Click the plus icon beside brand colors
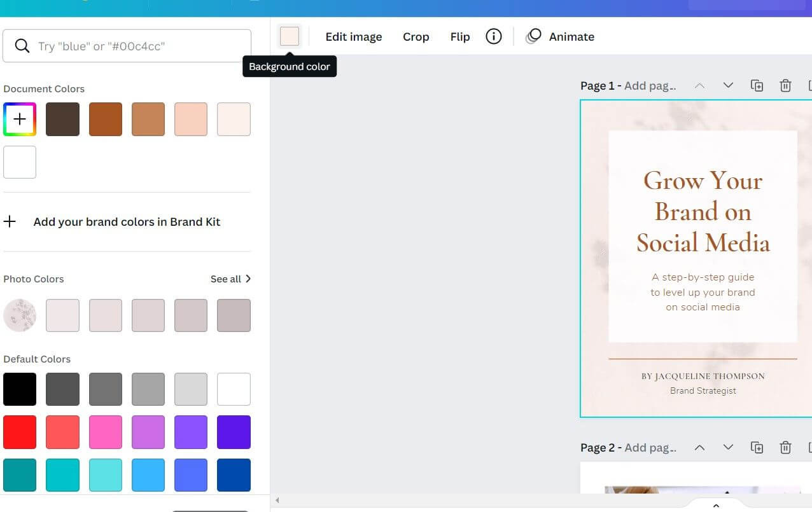This screenshot has height=512, width=812. coord(10,221)
